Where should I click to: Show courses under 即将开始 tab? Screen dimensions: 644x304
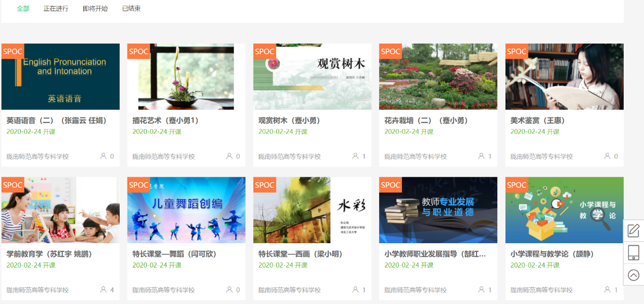pos(95,9)
